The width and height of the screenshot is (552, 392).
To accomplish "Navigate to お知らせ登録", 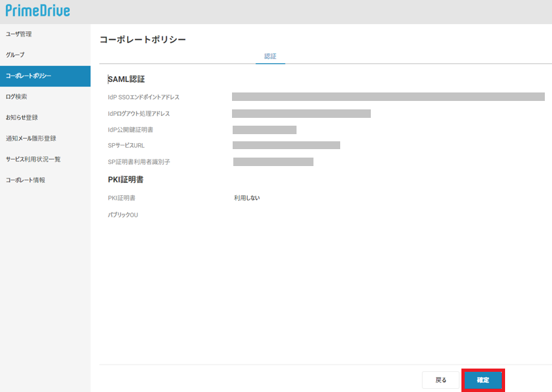I will point(22,117).
